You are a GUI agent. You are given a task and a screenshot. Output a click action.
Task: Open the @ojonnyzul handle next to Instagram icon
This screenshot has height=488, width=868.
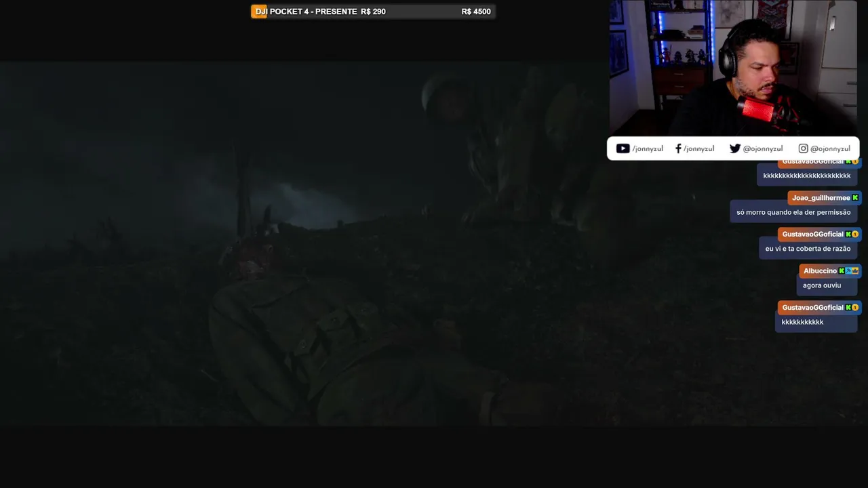(830, 149)
